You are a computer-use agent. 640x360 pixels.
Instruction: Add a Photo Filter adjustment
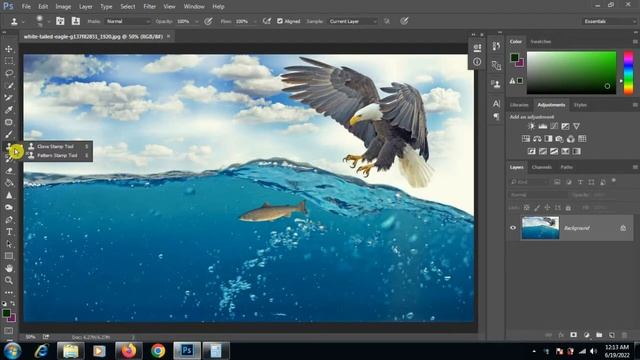(559, 139)
